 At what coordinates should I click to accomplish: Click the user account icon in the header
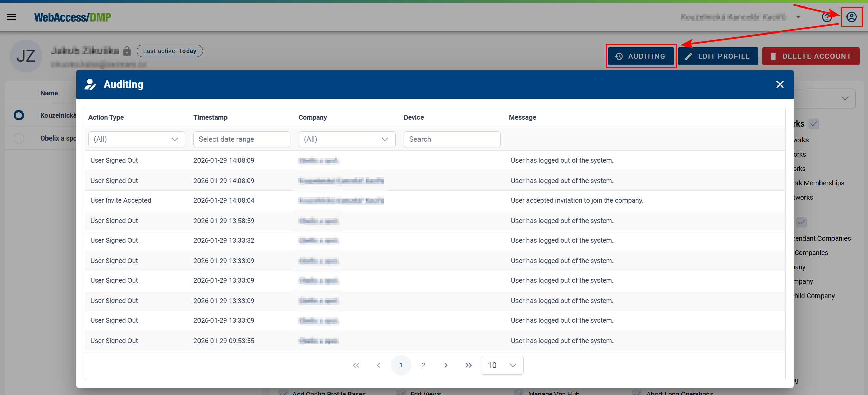coord(852,17)
